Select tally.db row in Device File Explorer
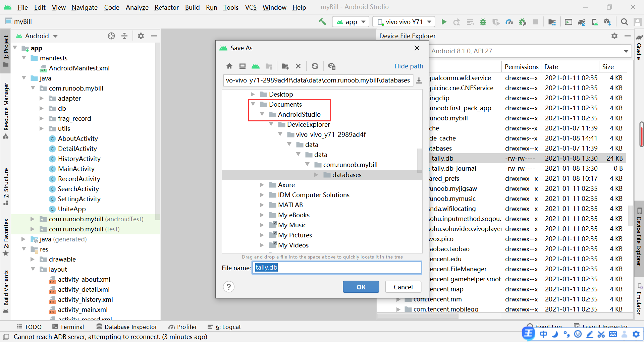This screenshot has width=644, height=342. pyautogui.click(x=527, y=158)
